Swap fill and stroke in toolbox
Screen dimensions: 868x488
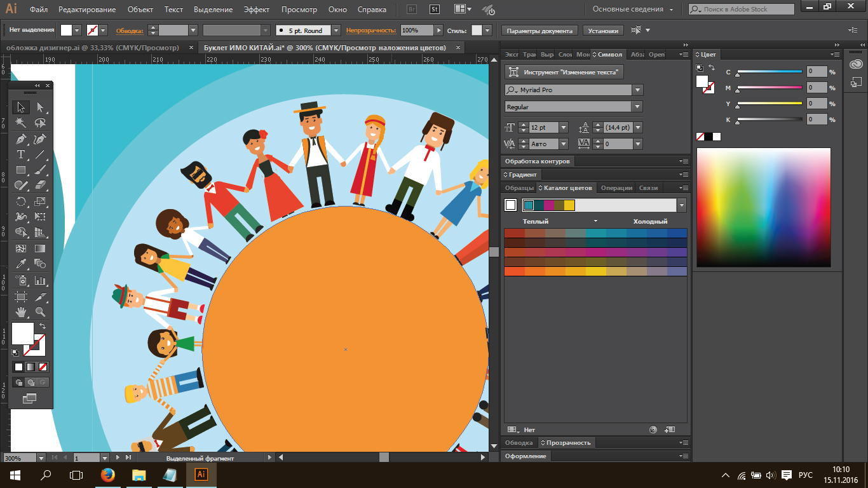pos(43,326)
